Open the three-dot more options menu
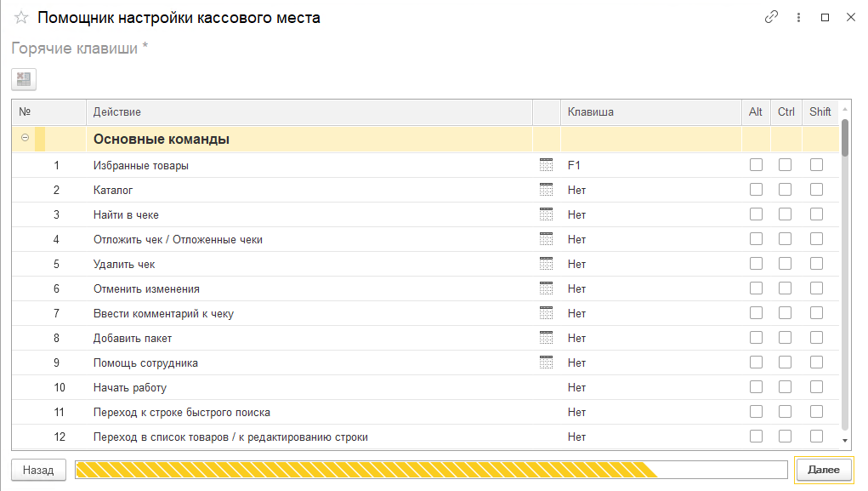The width and height of the screenshot is (868, 491). pos(798,17)
